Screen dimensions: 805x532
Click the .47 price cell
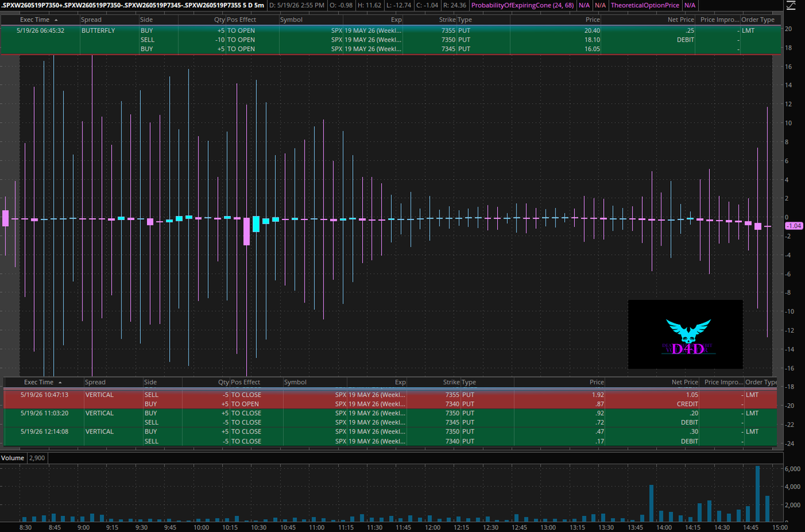(x=599, y=432)
